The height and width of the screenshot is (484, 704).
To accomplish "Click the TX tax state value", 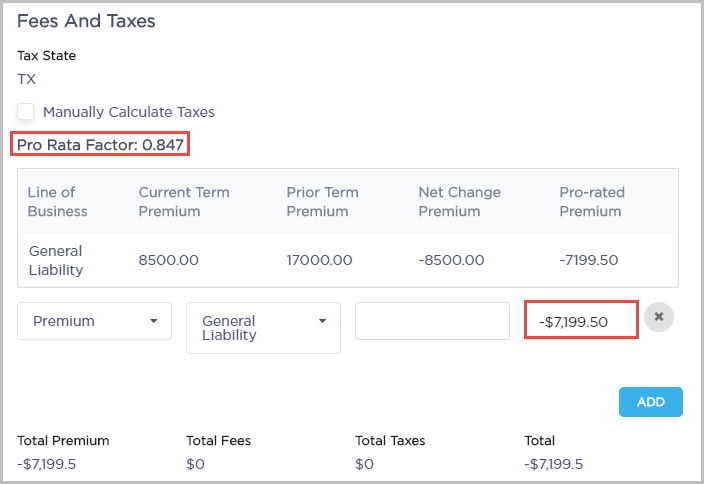I will tap(27, 79).
